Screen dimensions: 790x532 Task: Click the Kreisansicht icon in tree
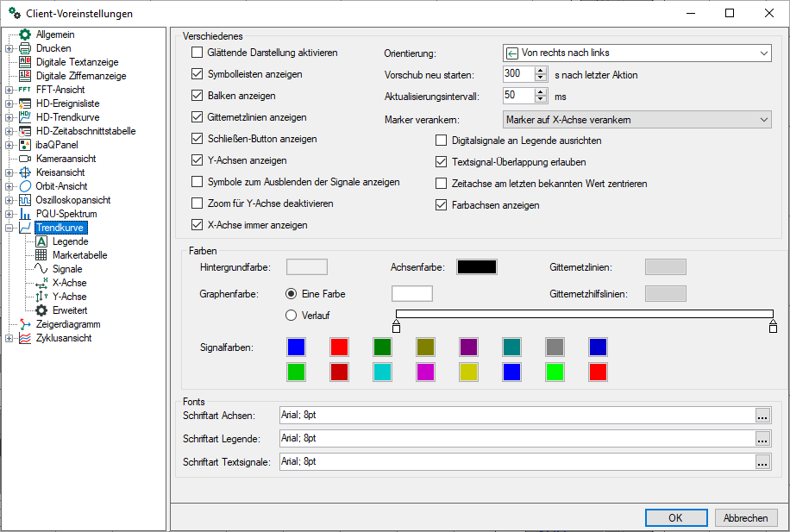[x=25, y=172]
